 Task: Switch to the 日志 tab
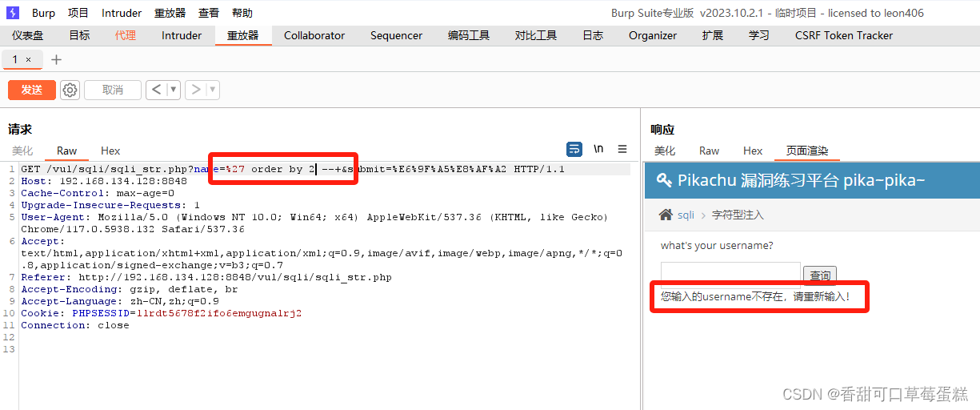(x=593, y=35)
